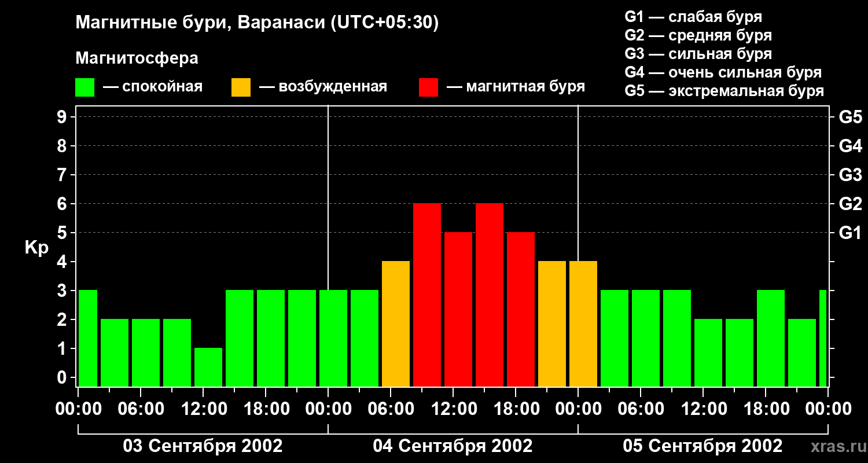Click the 'G1' label on the right axis
The height and width of the screenshot is (463, 868).
(850, 233)
